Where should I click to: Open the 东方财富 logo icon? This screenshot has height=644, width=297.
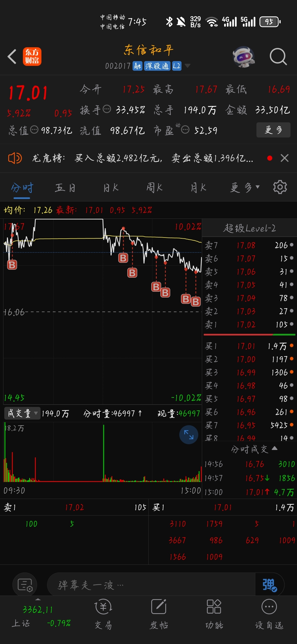coord(32,56)
